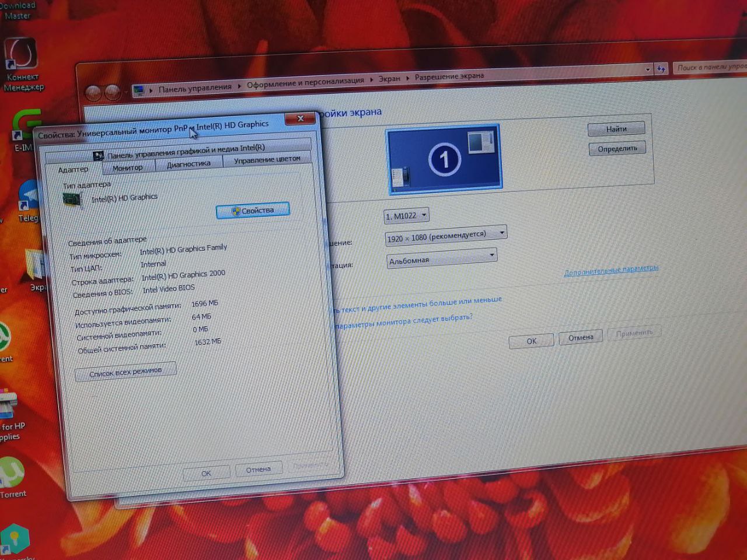This screenshot has height=560, width=747.
Task: Click the Определить button
Action: [617, 149]
